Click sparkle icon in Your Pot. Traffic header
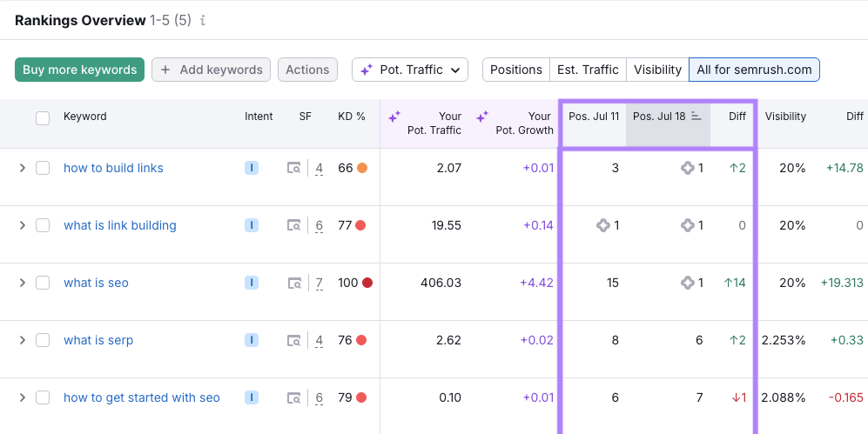The height and width of the screenshot is (434, 868). [x=394, y=117]
